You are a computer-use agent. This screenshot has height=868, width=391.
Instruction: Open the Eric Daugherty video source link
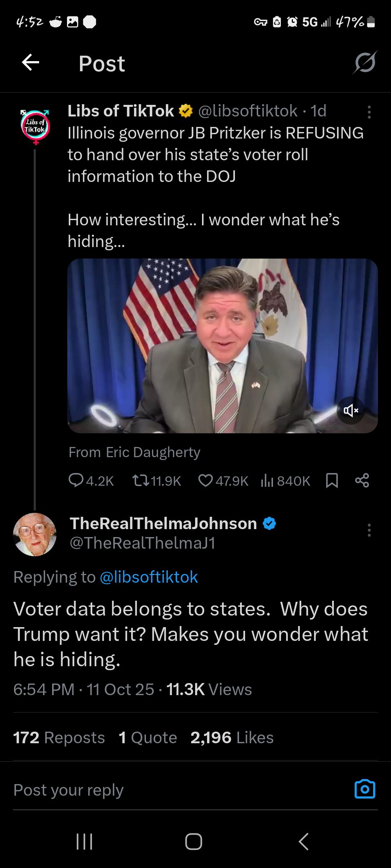(x=153, y=452)
